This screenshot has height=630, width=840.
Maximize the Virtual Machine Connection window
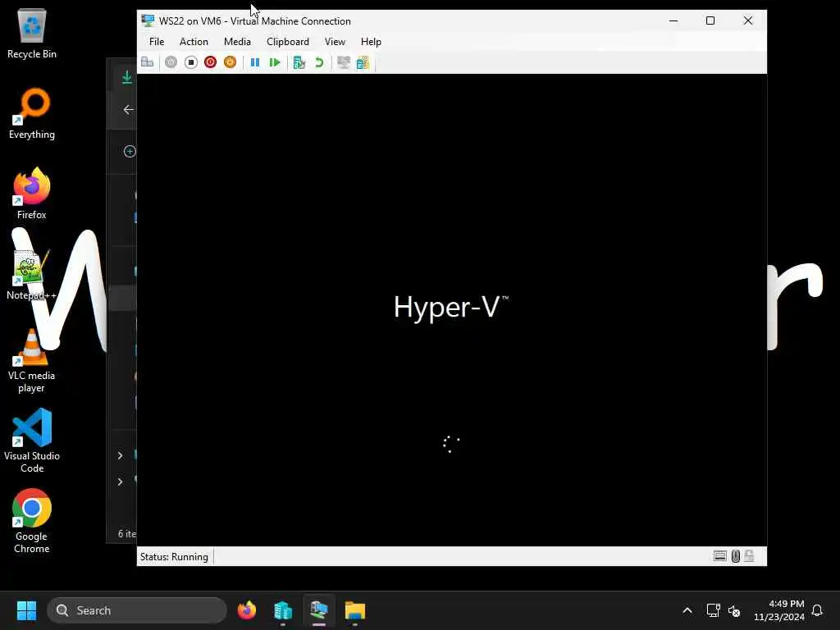[710, 21]
